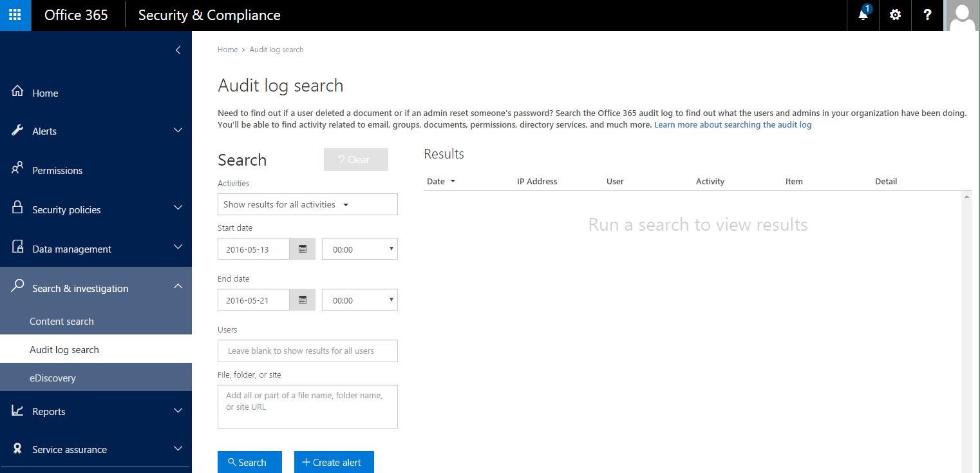Open the settings gear

895,14
